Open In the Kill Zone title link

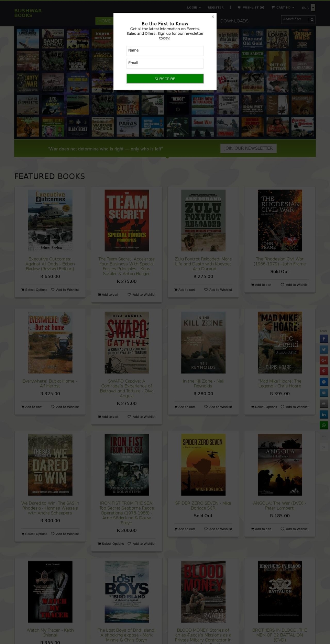203,384
